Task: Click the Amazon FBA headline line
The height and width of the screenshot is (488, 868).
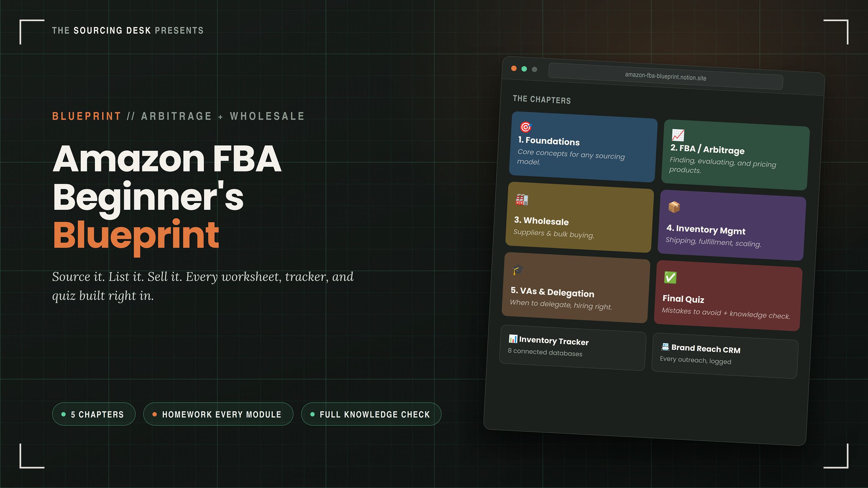Action: pos(167,159)
